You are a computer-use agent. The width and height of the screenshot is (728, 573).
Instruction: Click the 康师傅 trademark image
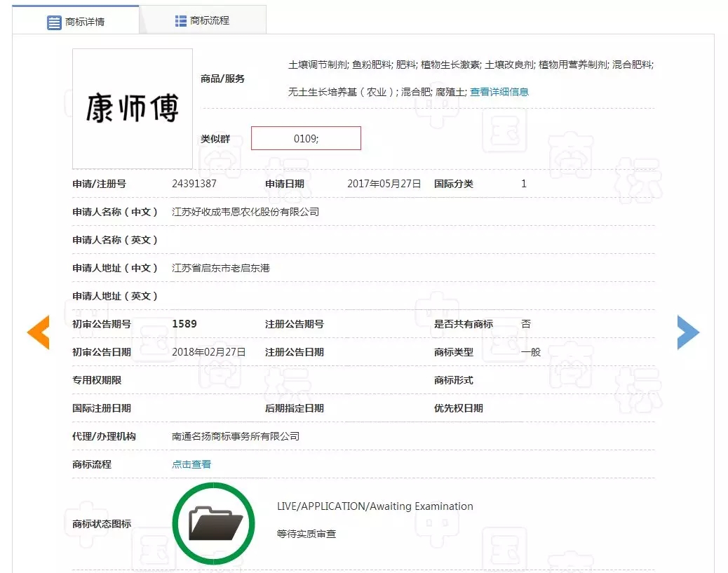pyautogui.click(x=132, y=108)
